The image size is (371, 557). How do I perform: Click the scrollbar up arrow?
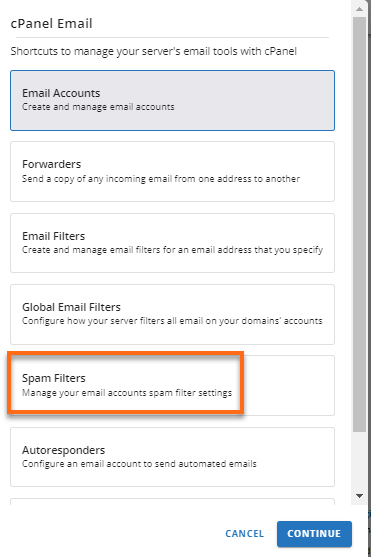pyautogui.click(x=359, y=9)
